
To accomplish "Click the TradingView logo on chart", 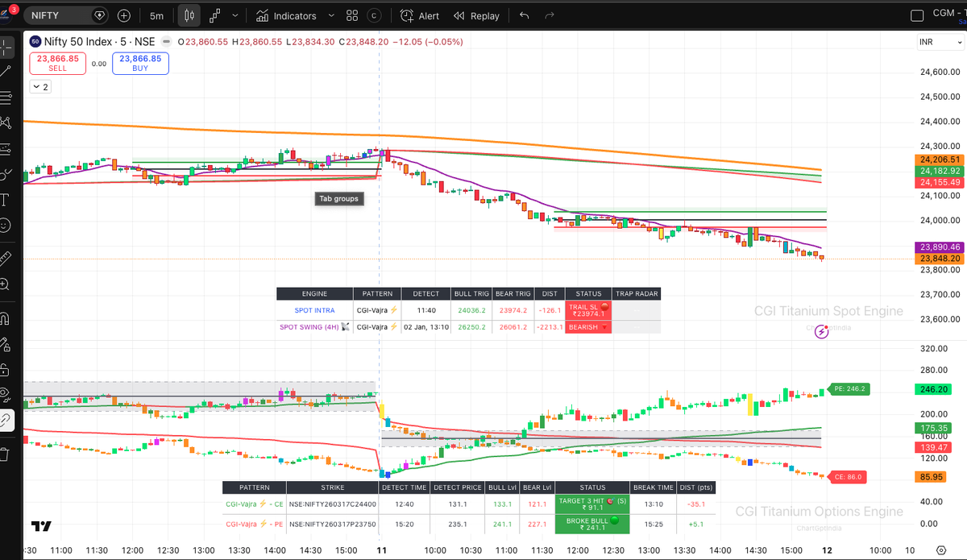I will pos(42,526).
